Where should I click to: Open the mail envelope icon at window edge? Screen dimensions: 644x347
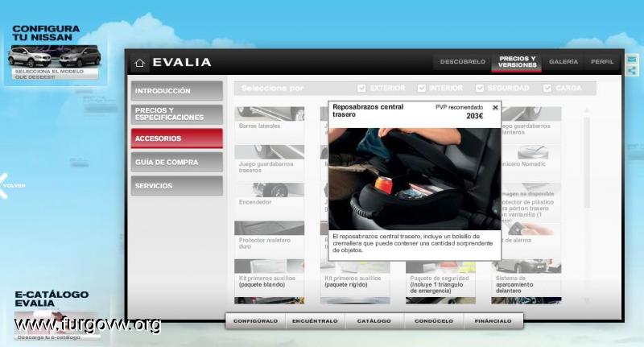tap(632, 60)
